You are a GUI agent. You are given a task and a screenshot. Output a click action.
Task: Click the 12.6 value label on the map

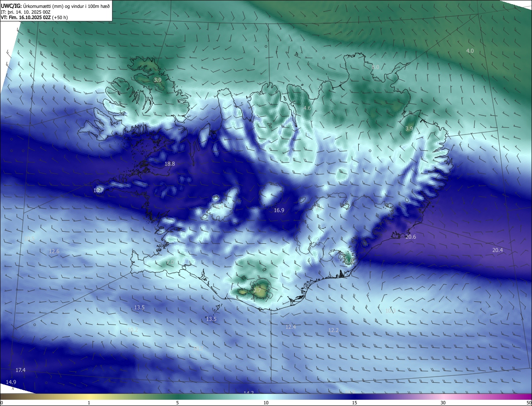(x=54, y=252)
